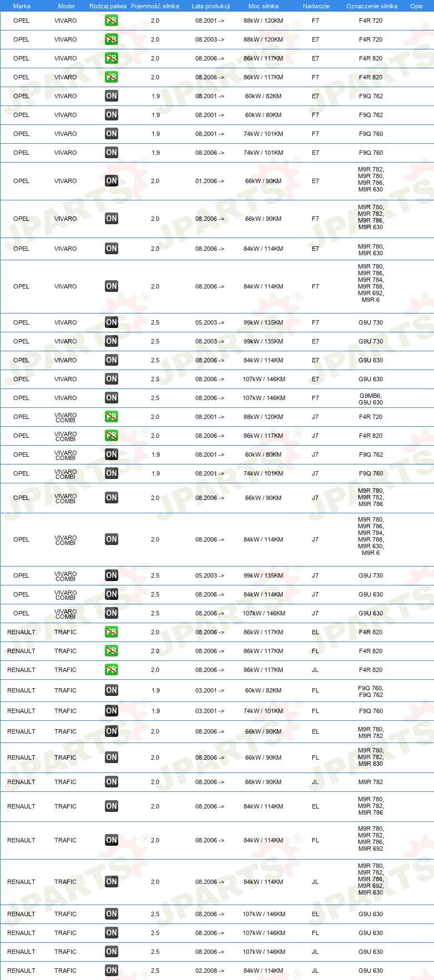This screenshot has width=434, height=980.
Task: Click petrol icon in Vivaro E7 F4R 720 row
Action: point(112,39)
